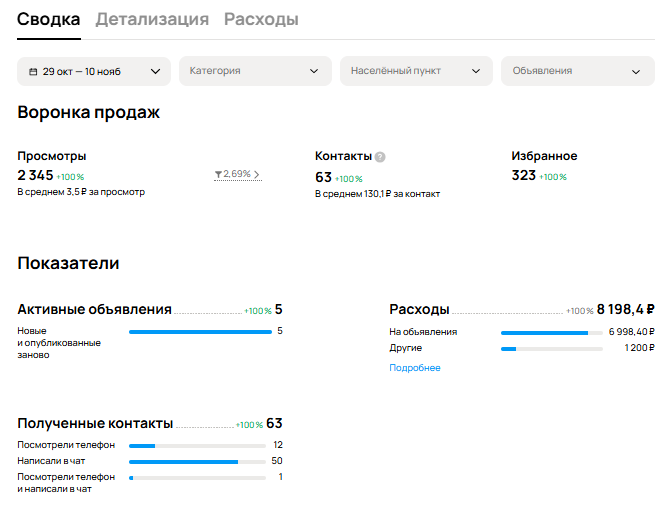Screen dimensions: 663x510
Task: Select the Сводка tab
Action: click(x=49, y=19)
